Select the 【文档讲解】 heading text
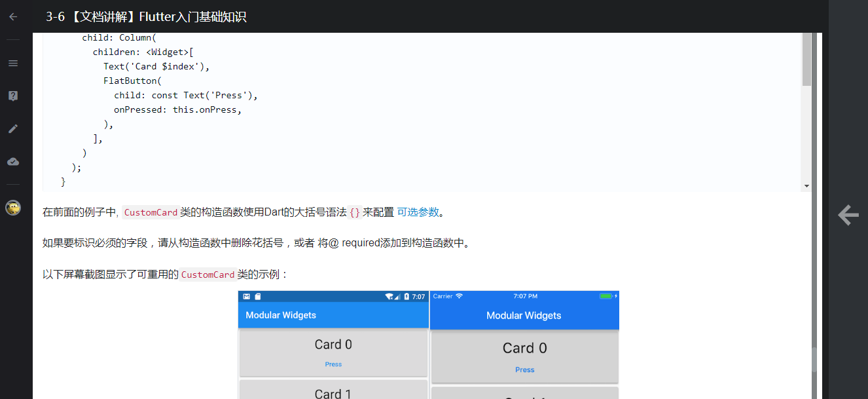868x399 pixels. click(105, 16)
